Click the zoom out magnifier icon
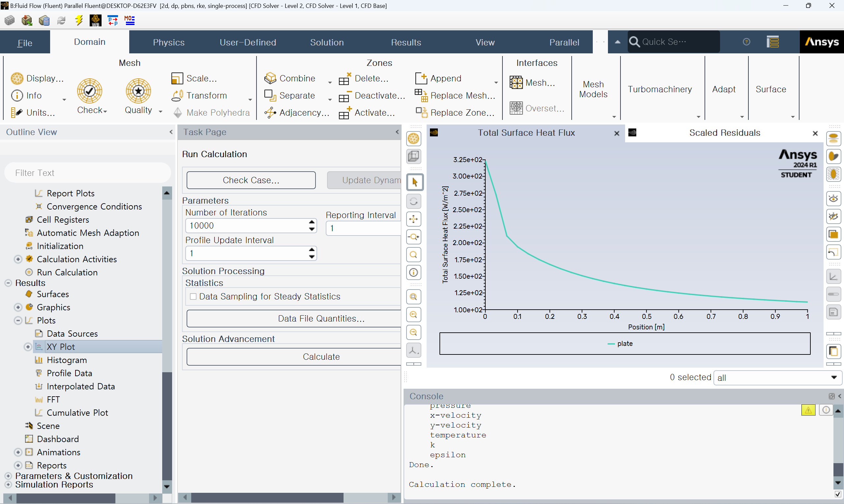Viewport: 844px width, 504px height. (x=414, y=315)
